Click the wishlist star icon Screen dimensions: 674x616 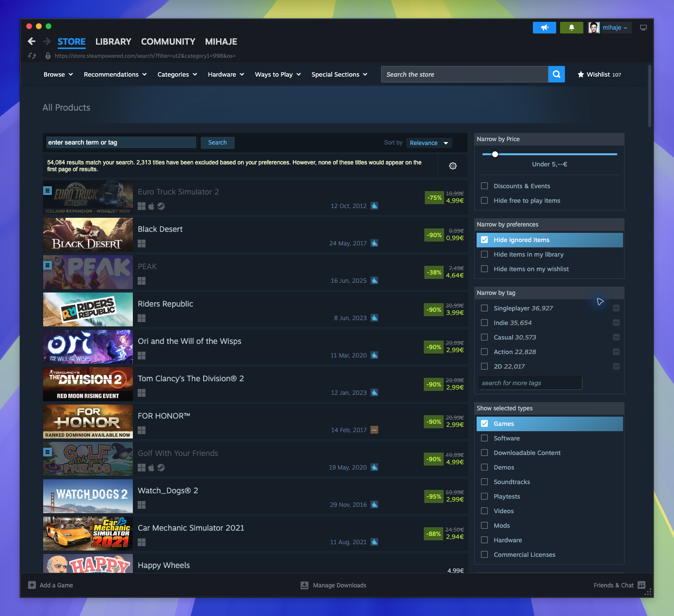581,74
